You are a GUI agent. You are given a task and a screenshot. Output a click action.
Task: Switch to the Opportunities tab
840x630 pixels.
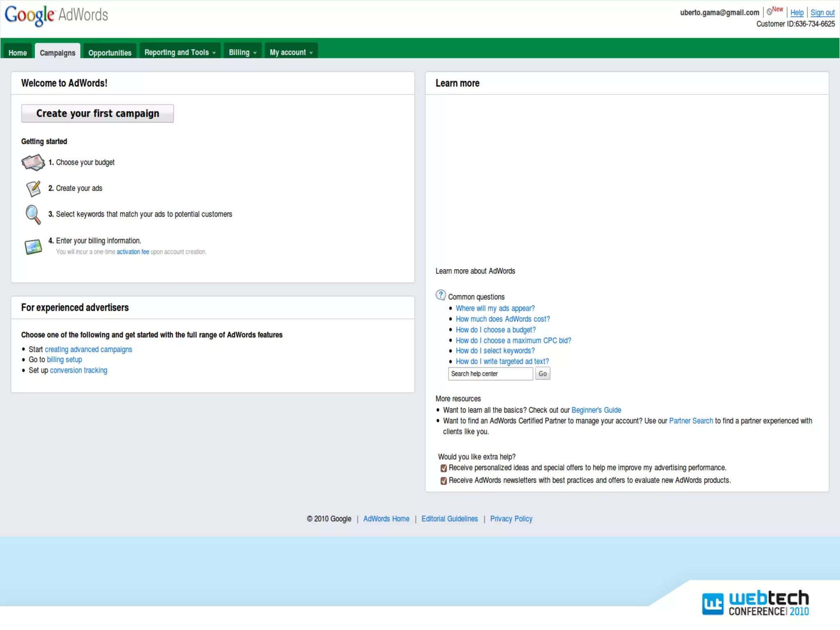(x=110, y=53)
